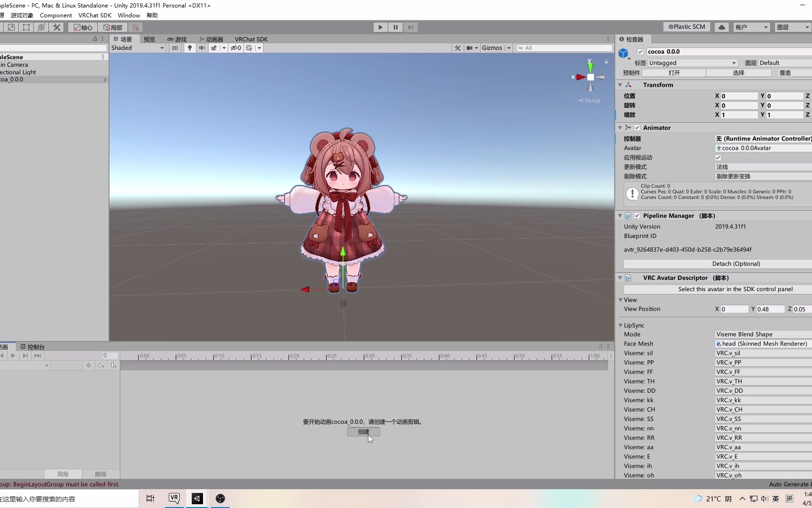Click the prefab Open (打开) button
The height and width of the screenshot is (508, 812).
674,73
